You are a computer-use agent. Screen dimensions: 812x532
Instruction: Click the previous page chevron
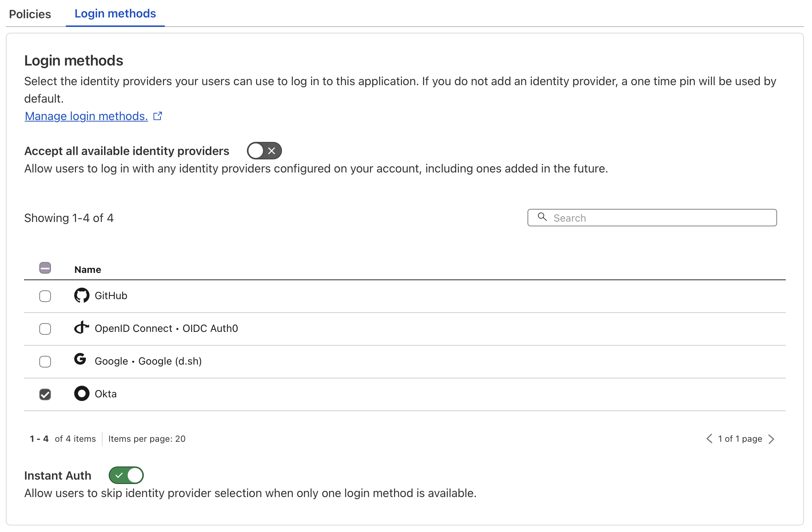click(x=709, y=439)
